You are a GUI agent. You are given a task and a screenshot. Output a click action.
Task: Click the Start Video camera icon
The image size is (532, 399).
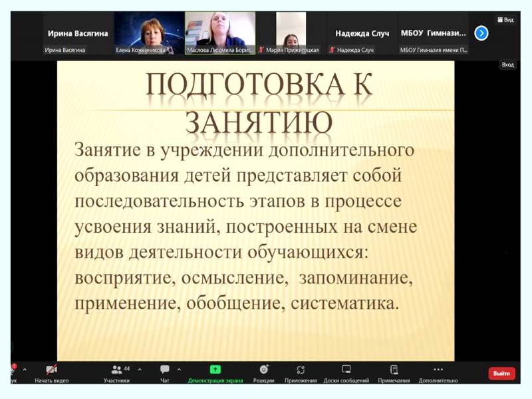tap(51, 370)
